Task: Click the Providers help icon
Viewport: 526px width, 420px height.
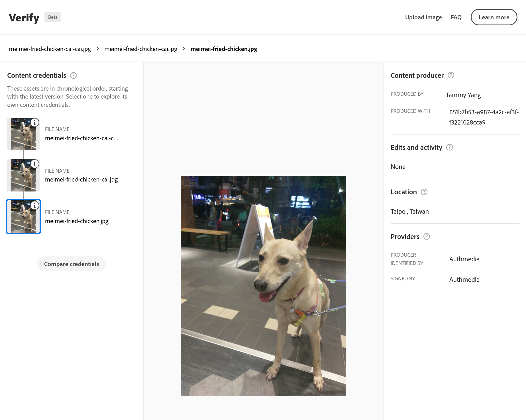Action: 427,236
